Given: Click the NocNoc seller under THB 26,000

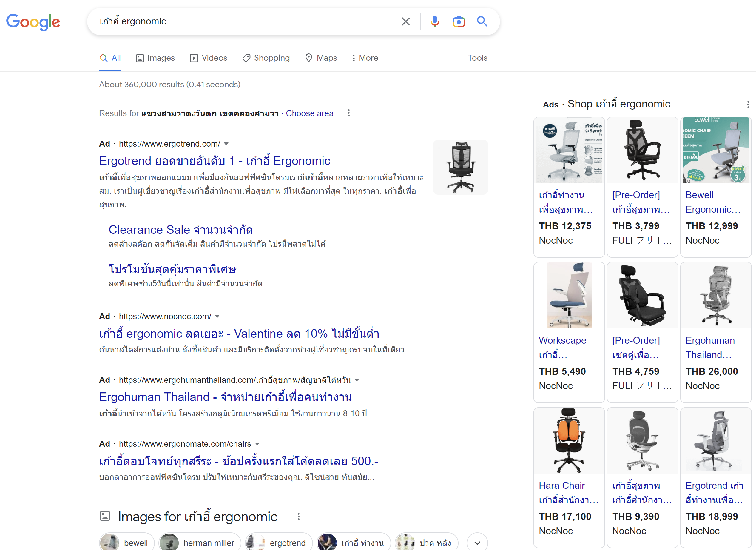Looking at the screenshot, I should pos(702,386).
